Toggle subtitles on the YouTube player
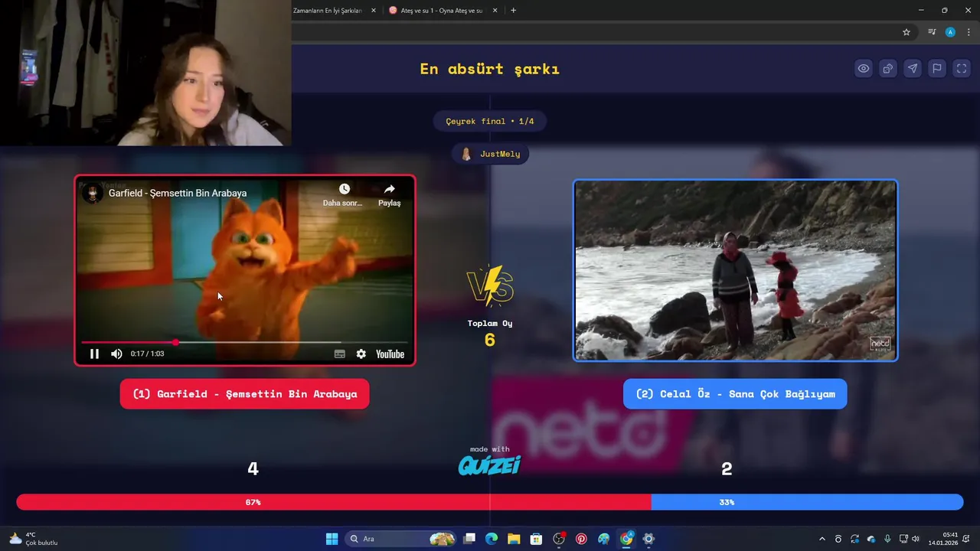The image size is (980, 551). point(340,354)
